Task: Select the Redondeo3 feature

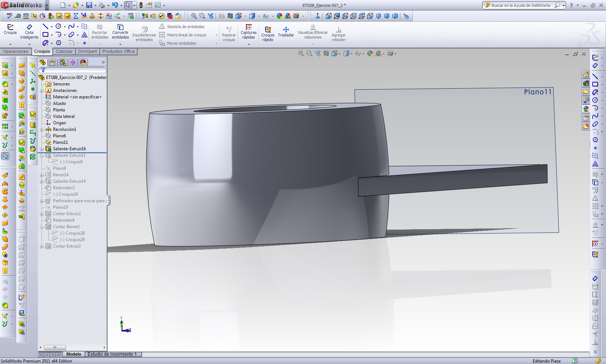Action: [x=64, y=188]
